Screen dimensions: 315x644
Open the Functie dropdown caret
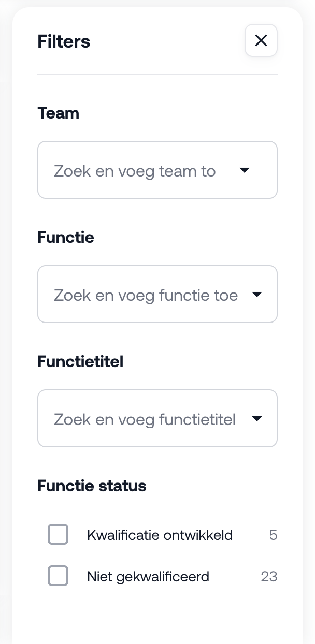coord(257,295)
